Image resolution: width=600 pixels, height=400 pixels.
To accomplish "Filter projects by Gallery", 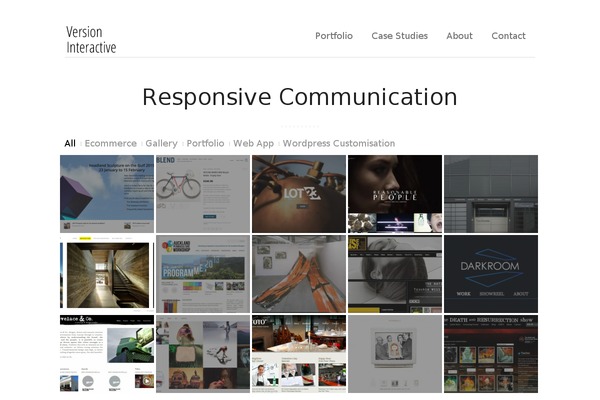I will coord(161,144).
